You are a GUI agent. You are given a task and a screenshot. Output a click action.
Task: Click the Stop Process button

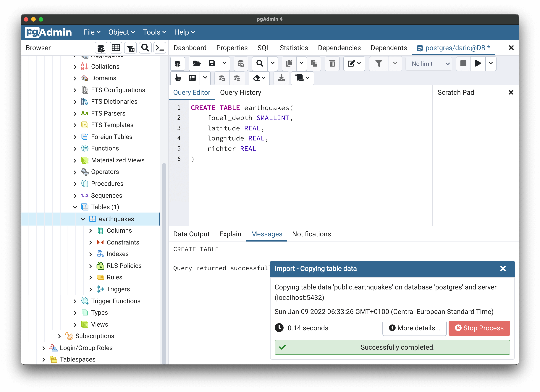479,328
